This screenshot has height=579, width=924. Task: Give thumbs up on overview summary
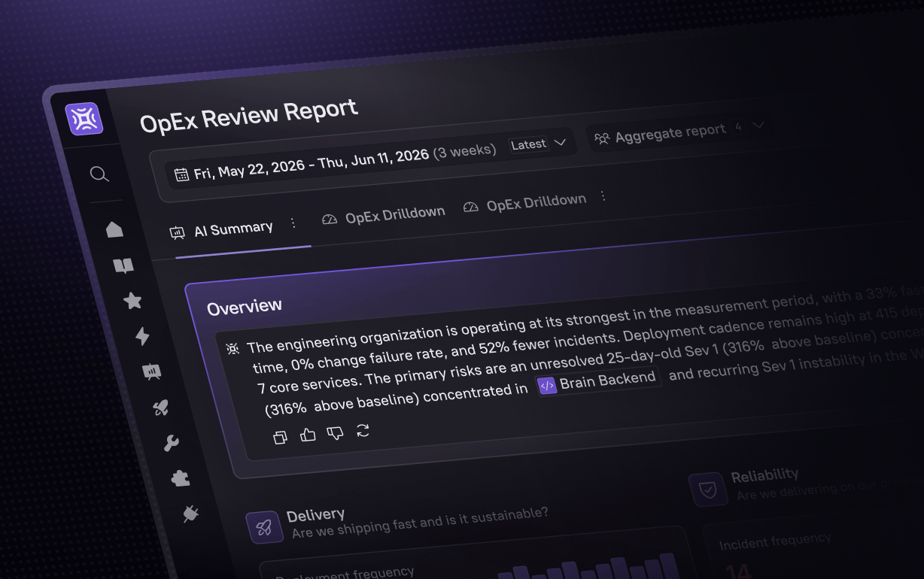308,435
